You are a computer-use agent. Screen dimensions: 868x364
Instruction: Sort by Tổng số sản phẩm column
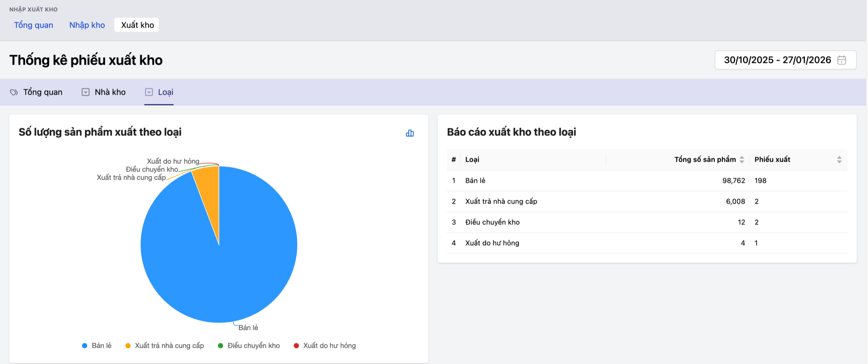742,159
